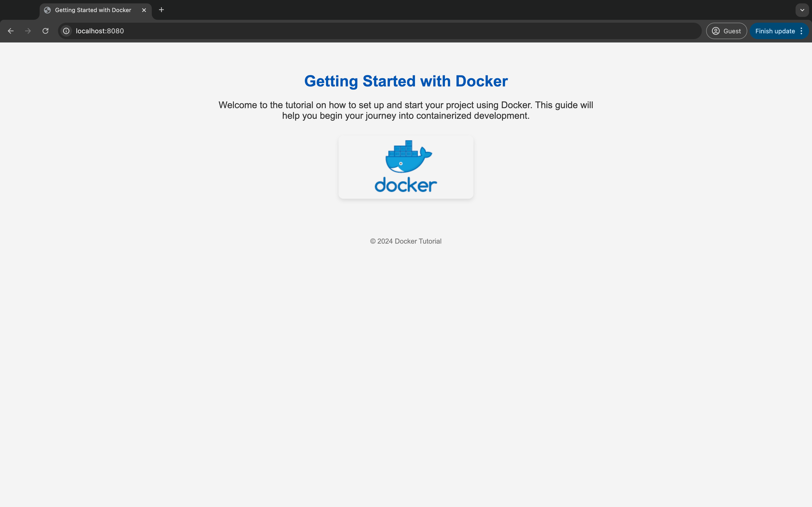This screenshot has width=812, height=507.
Task: Click the Finish update button
Action: [x=775, y=30]
